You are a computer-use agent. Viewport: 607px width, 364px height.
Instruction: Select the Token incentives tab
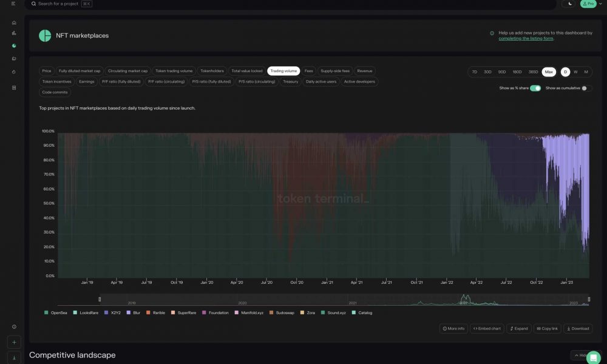(56, 82)
